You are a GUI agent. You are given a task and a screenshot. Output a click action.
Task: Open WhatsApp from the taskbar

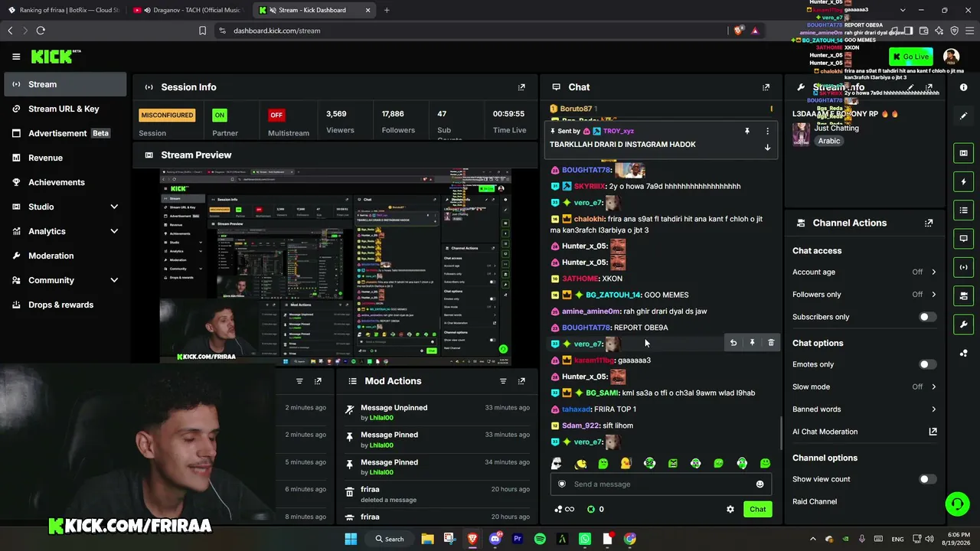[585, 539]
